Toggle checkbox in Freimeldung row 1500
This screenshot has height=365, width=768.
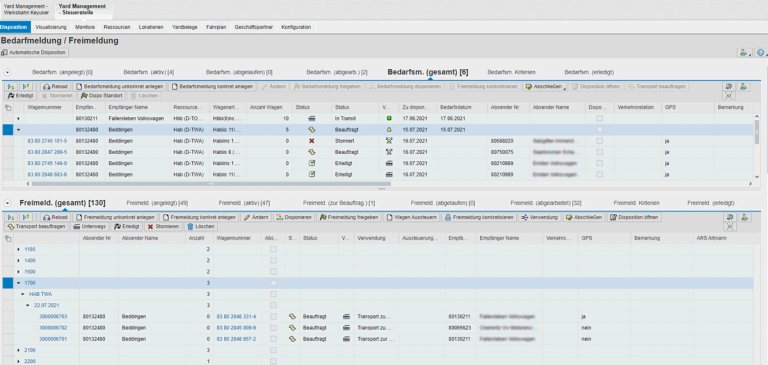click(273, 272)
